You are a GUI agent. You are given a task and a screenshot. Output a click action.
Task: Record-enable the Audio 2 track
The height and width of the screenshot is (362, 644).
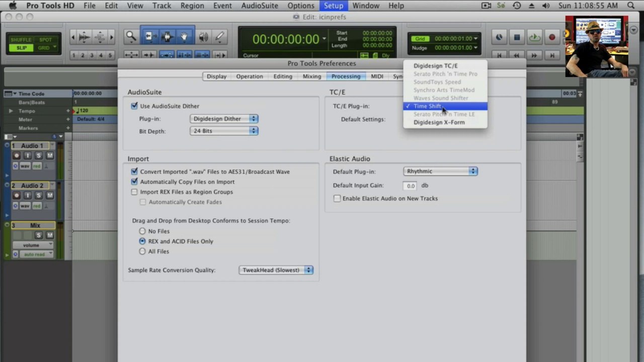click(x=17, y=195)
